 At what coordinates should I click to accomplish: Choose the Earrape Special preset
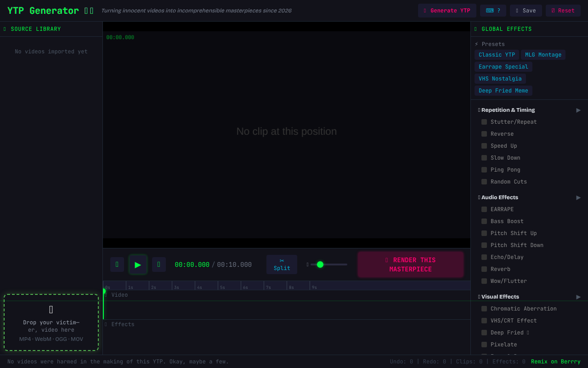point(503,67)
